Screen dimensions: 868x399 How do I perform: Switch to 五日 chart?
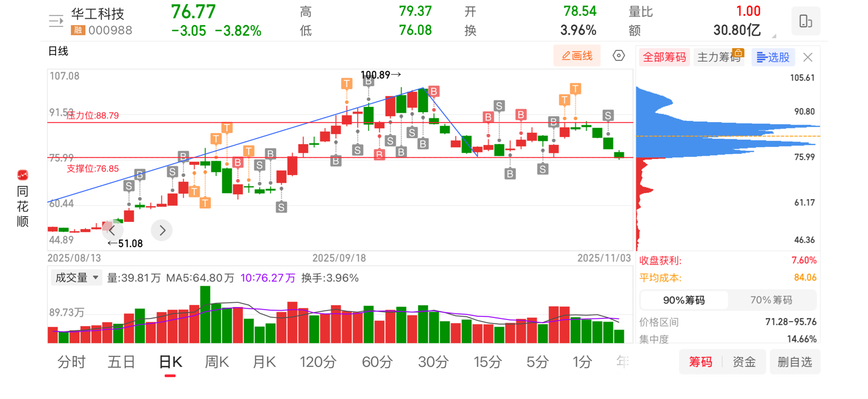(121, 362)
